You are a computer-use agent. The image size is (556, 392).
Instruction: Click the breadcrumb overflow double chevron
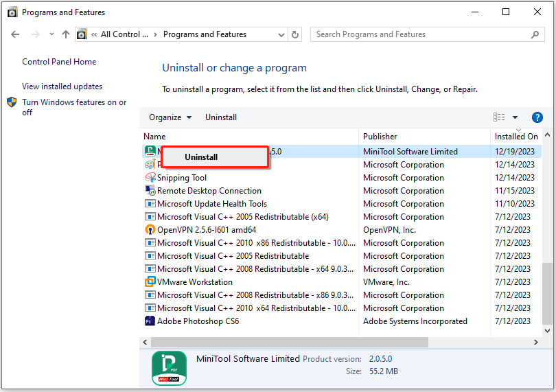(x=94, y=34)
